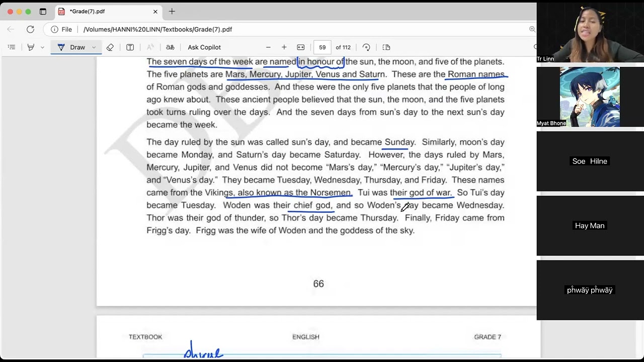This screenshot has width=644, height=362.
Task: Select the phwāy phwāy participant tile
Action: pyautogui.click(x=590, y=290)
